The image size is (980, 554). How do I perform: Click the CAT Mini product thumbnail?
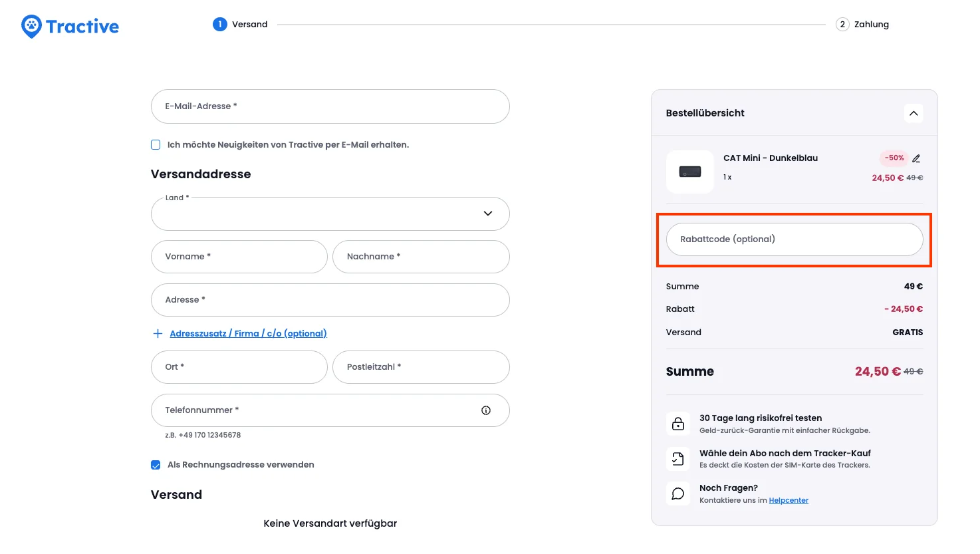(x=689, y=171)
